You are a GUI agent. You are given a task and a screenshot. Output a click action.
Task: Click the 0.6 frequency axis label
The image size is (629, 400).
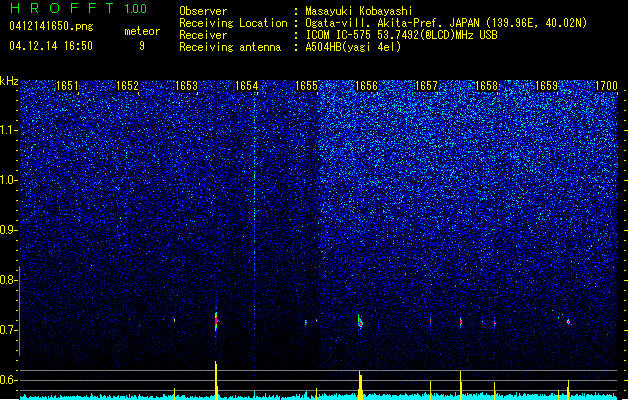8,380
